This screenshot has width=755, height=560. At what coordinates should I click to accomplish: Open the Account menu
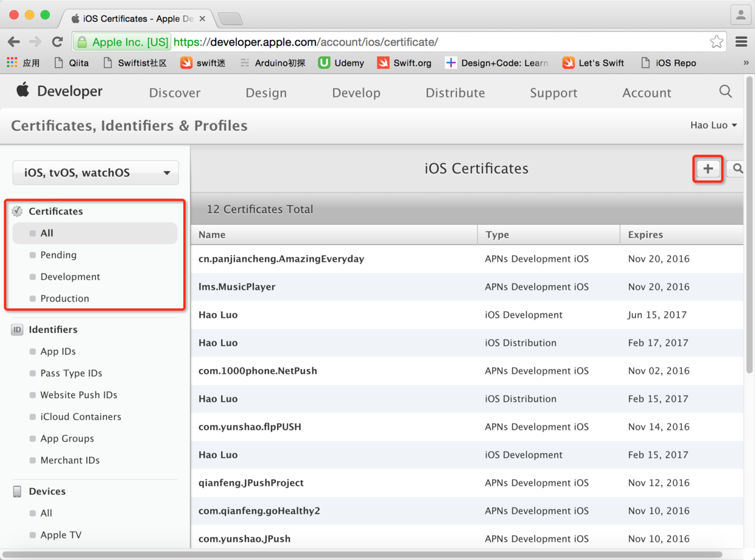point(647,93)
